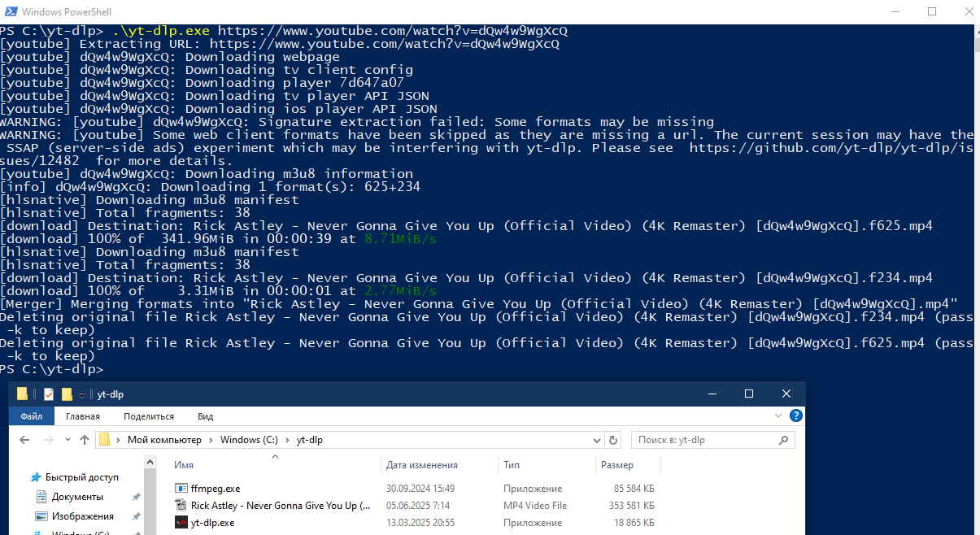Unpin Изображения using its pin icon

coord(136,516)
